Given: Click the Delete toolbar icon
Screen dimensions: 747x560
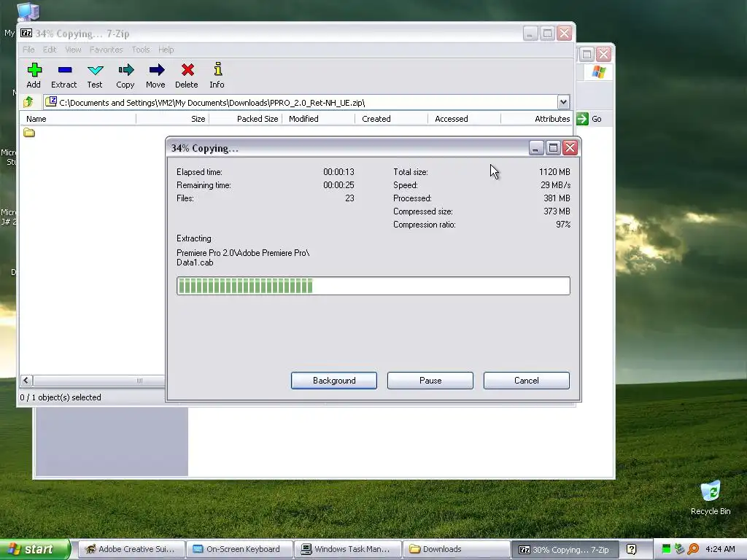Looking at the screenshot, I should 187,70.
